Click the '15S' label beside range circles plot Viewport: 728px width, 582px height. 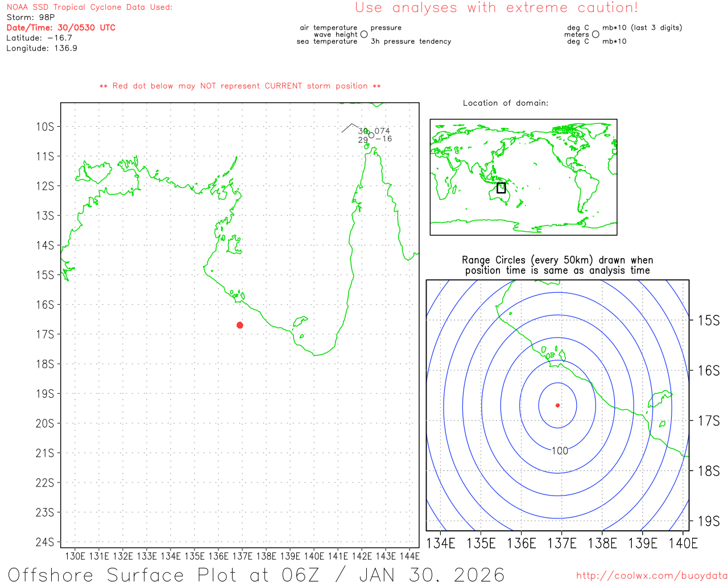709,321
